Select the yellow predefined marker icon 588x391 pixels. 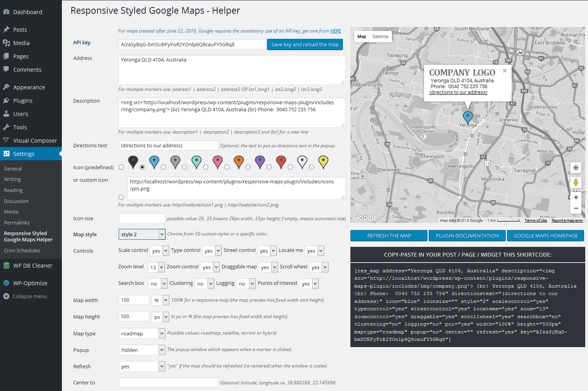323,162
